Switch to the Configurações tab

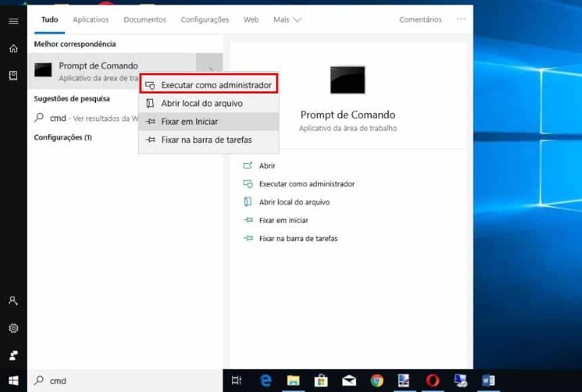[205, 20]
